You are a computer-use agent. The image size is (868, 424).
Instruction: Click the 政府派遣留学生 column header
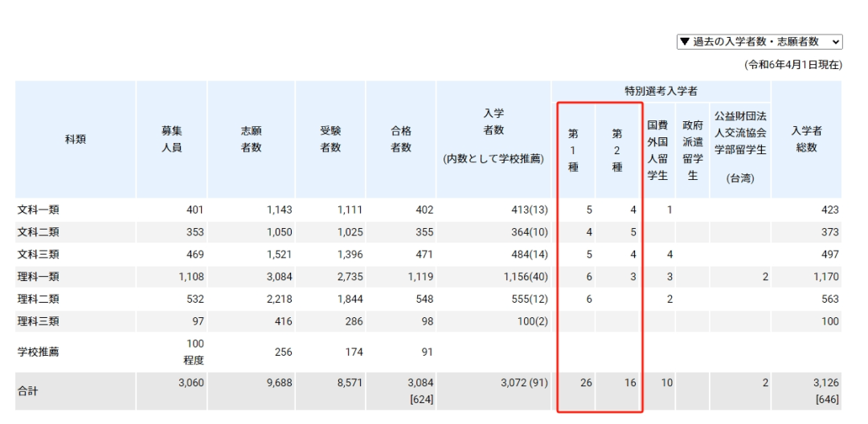tap(692, 150)
